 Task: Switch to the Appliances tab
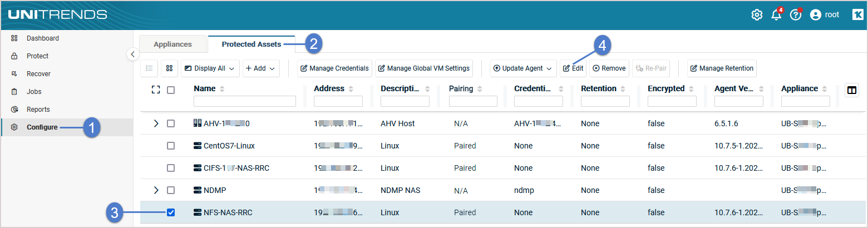point(172,44)
